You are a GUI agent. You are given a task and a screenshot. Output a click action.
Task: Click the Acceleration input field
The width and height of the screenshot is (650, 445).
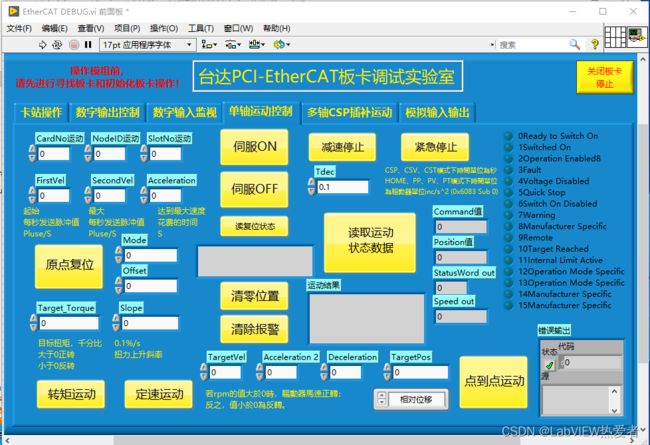point(165,195)
